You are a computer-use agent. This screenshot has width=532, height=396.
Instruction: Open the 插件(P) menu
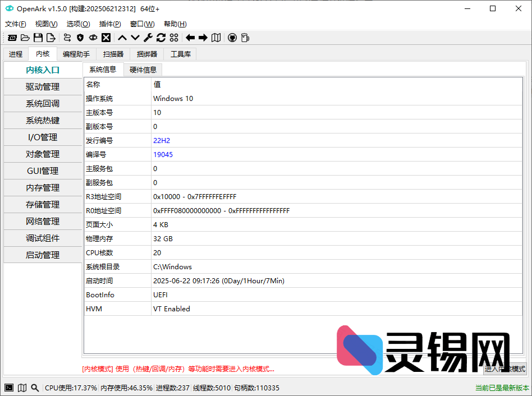tap(110, 24)
